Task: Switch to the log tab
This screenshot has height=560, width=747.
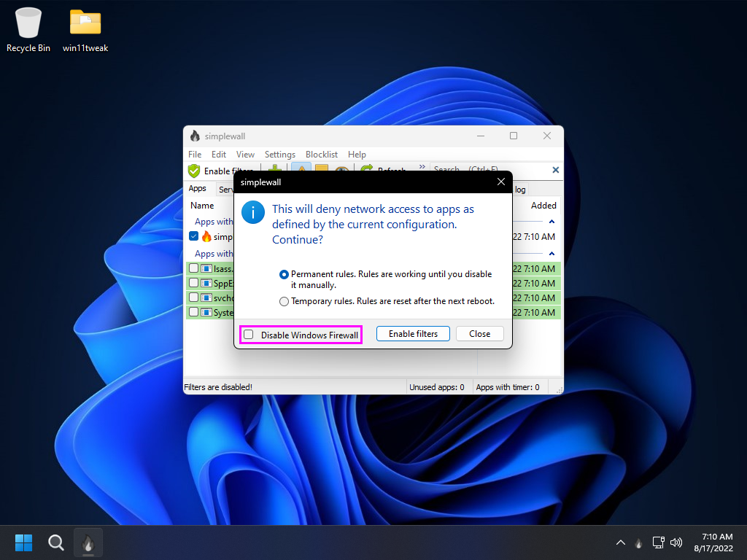Action: coord(520,190)
